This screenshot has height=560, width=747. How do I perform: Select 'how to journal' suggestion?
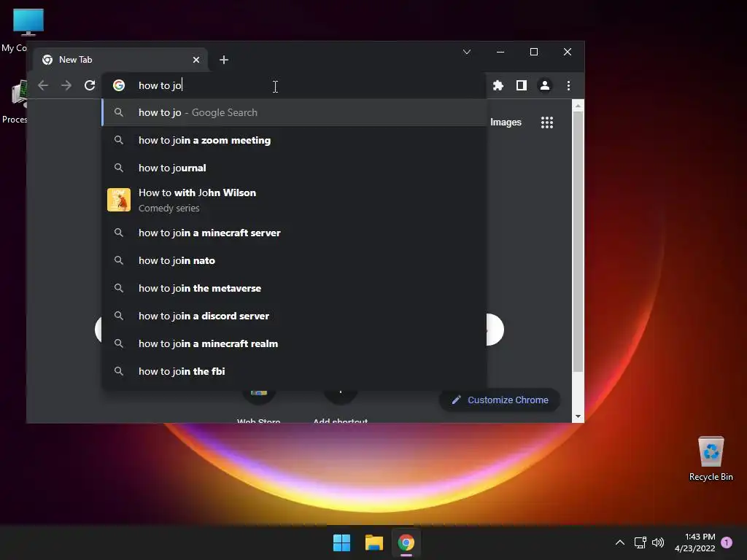[294, 168]
